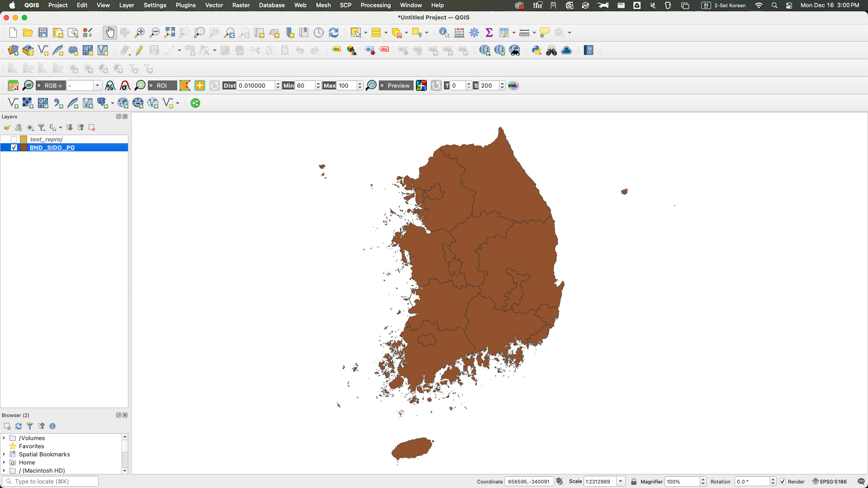Select the Pan Map tool
Image resolution: width=868 pixels, height=488 pixels.
pyautogui.click(x=110, y=32)
